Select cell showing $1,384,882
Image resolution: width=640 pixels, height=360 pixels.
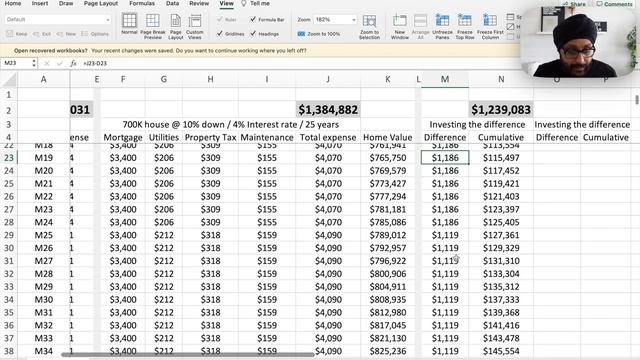[328, 109]
